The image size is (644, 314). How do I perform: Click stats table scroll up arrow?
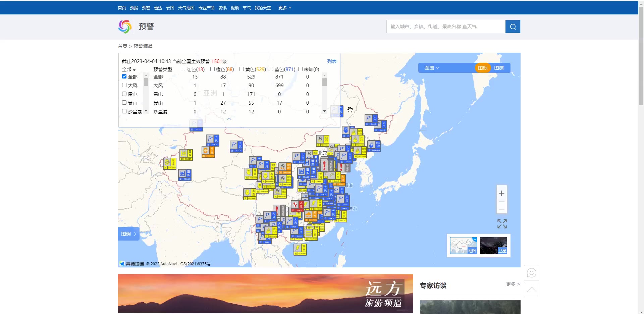pyautogui.click(x=324, y=76)
